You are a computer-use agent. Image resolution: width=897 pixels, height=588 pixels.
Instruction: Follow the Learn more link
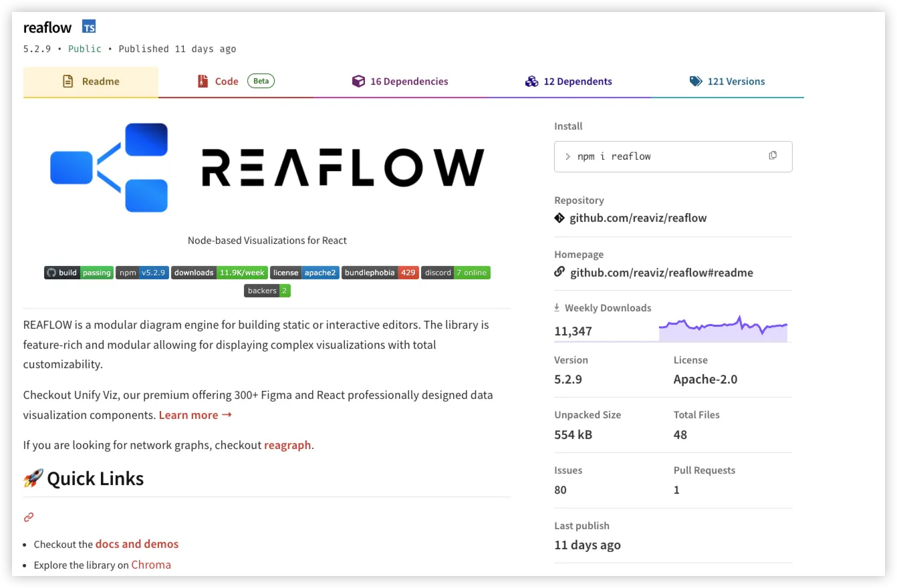[195, 415]
